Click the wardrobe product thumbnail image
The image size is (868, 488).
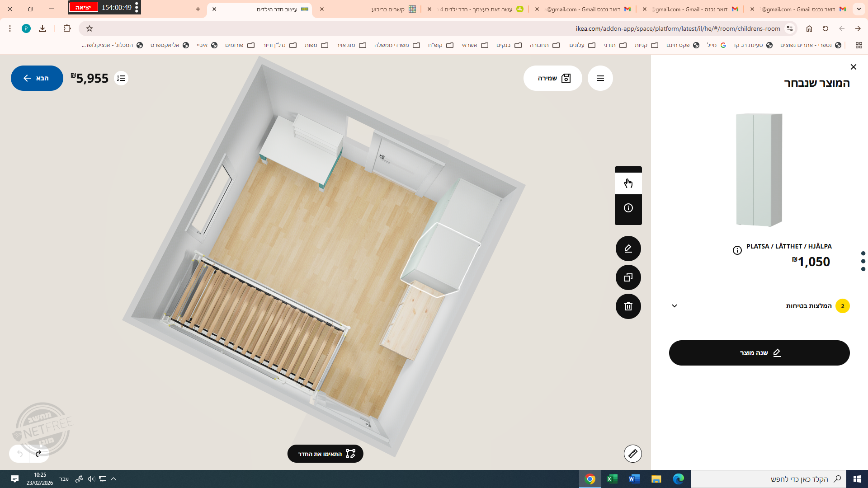pyautogui.click(x=759, y=170)
